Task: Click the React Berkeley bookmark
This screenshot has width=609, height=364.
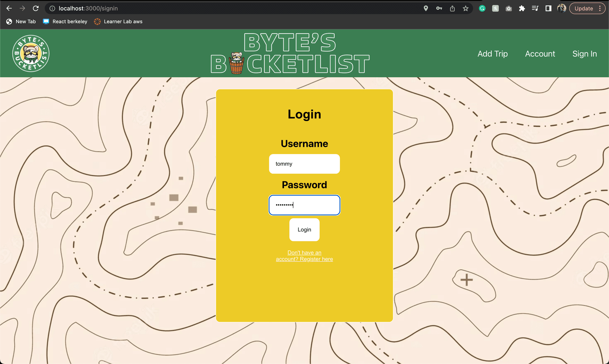Action: pos(65,21)
